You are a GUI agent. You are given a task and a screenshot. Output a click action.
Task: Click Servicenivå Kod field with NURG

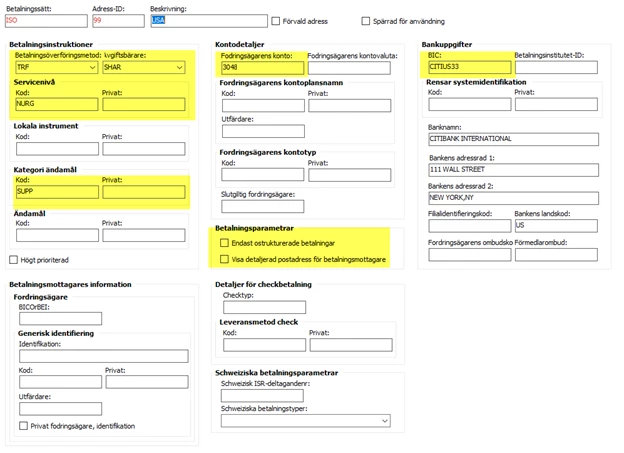(57, 104)
